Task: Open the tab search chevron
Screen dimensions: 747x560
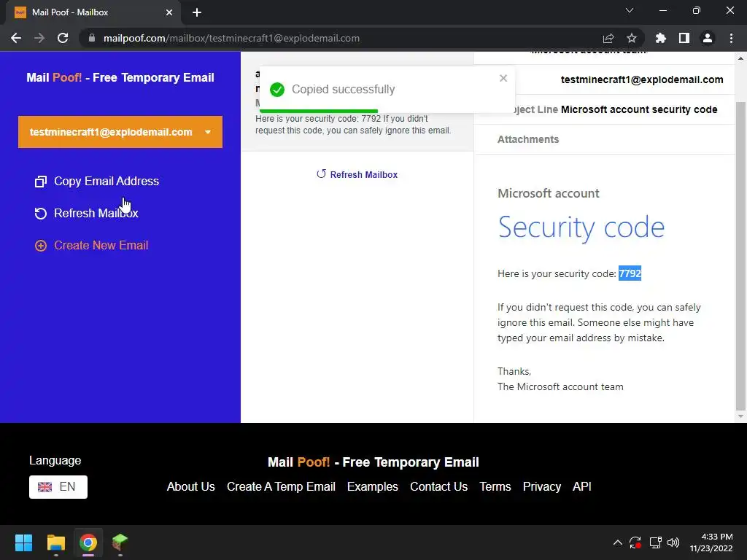Action: tap(630, 10)
